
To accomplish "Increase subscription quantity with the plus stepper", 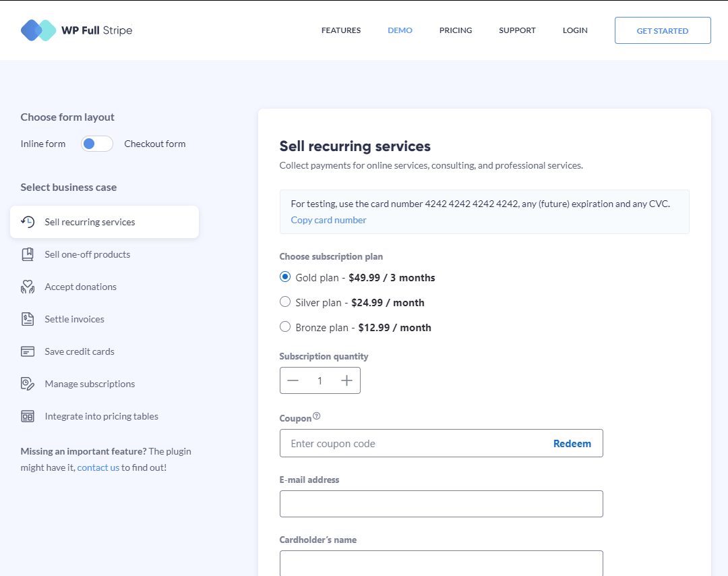I will click(x=346, y=380).
